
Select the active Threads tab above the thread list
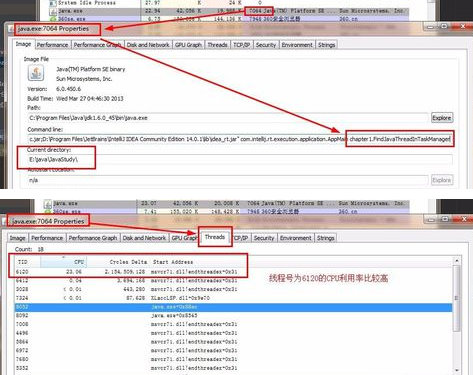click(x=215, y=237)
